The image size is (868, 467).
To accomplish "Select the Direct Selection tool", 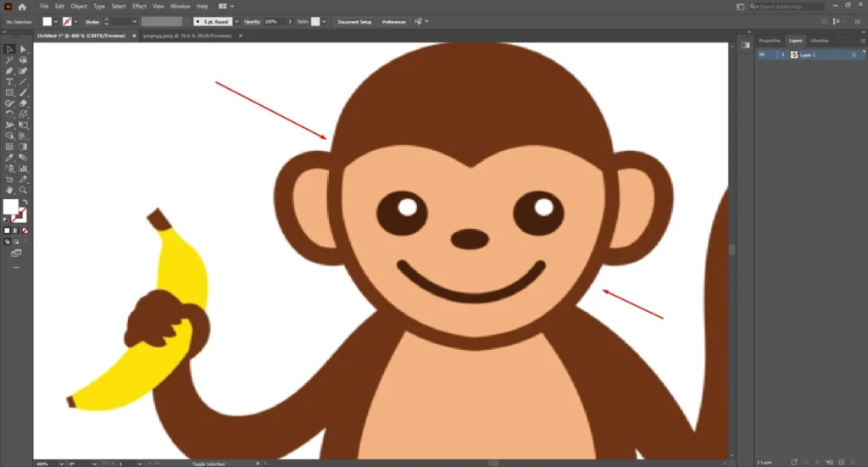I will point(23,49).
